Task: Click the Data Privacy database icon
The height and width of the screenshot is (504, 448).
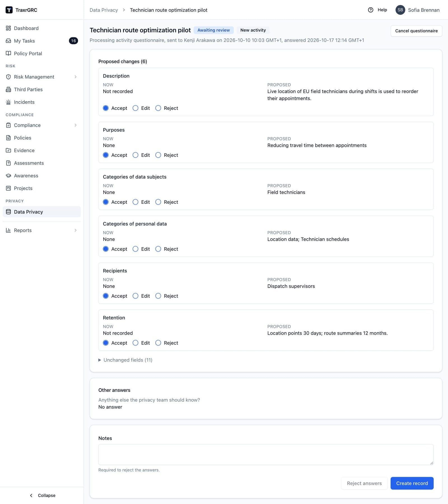Action: (8, 212)
